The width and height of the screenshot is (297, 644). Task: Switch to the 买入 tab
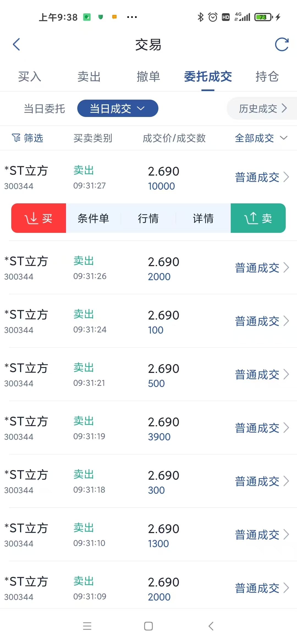pos(30,77)
